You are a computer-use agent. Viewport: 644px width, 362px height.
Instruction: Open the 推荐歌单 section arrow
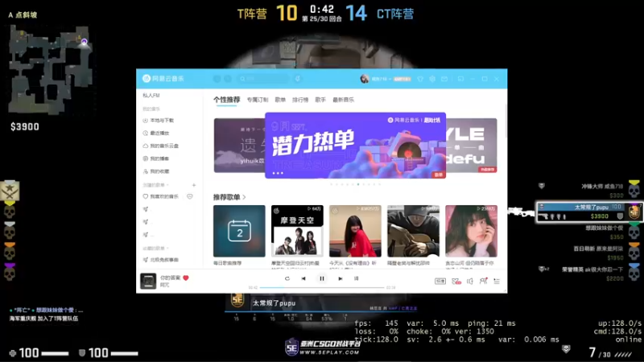click(244, 197)
